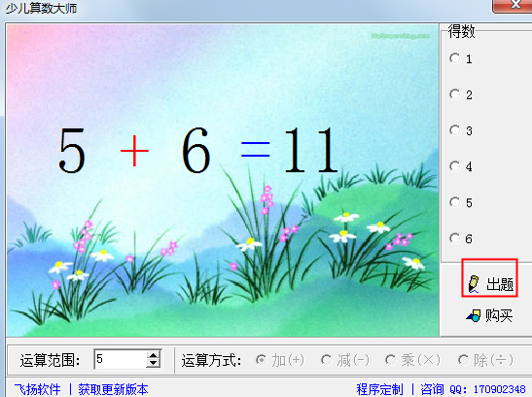The image size is (532, 397).
Task: Open the 获取更新版本 link
Action: [113, 389]
